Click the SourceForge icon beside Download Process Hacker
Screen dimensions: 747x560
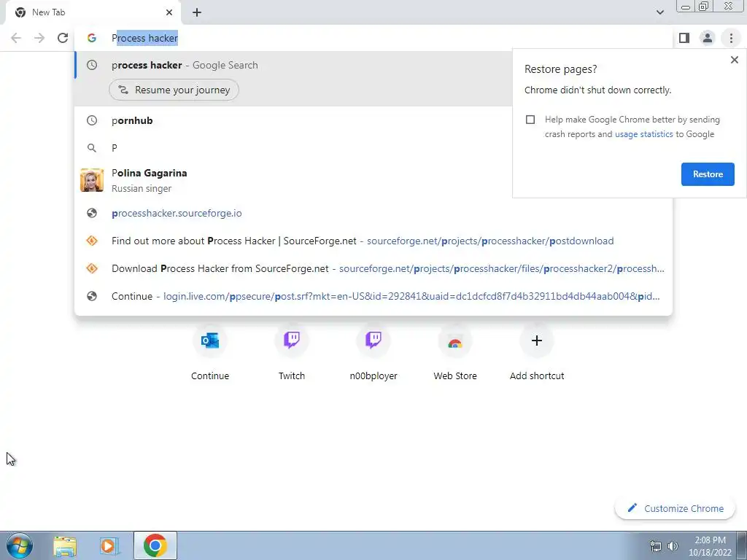tap(92, 268)
